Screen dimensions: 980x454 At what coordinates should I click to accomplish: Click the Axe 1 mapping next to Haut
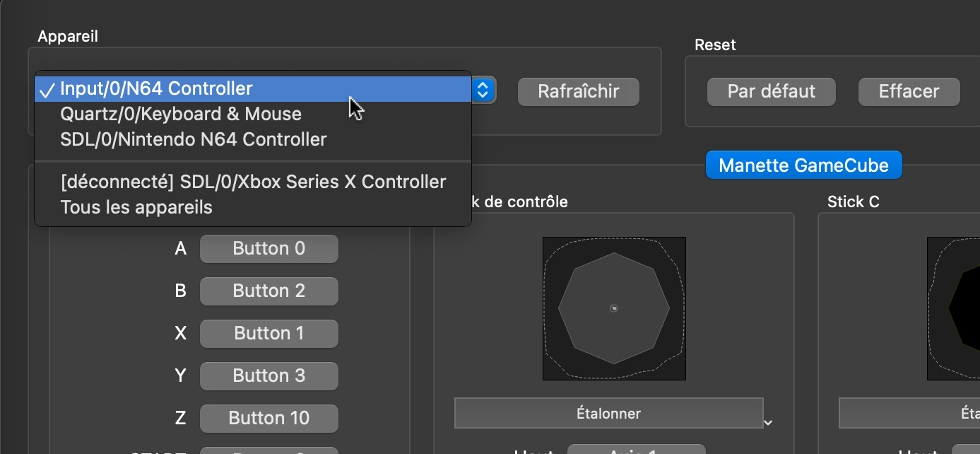[x=635, y=450]
